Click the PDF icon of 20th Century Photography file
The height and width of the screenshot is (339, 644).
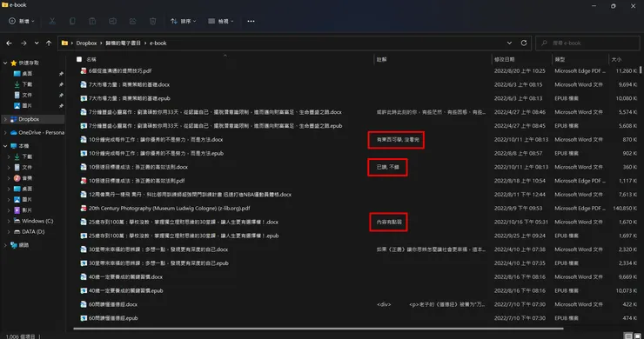pos(84,208)
